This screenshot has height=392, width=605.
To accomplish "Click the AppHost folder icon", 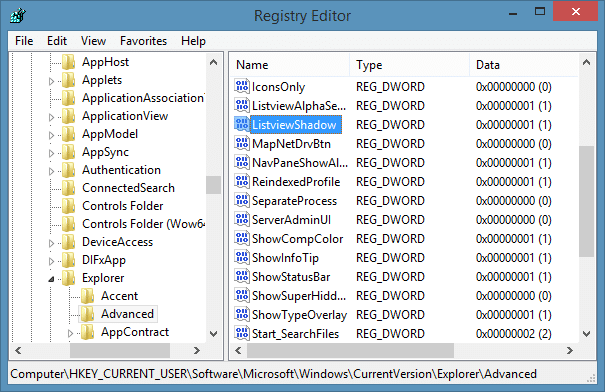I will [69, 62].
